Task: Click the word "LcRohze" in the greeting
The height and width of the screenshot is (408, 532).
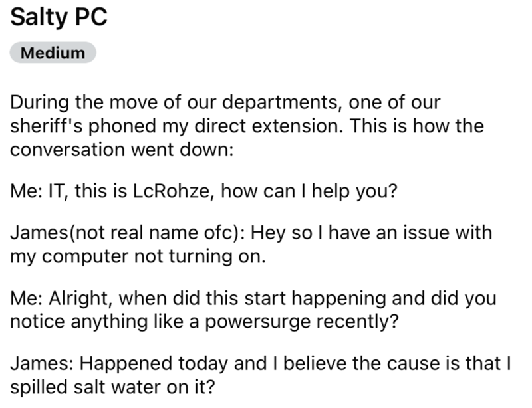Action: point(173,191)
